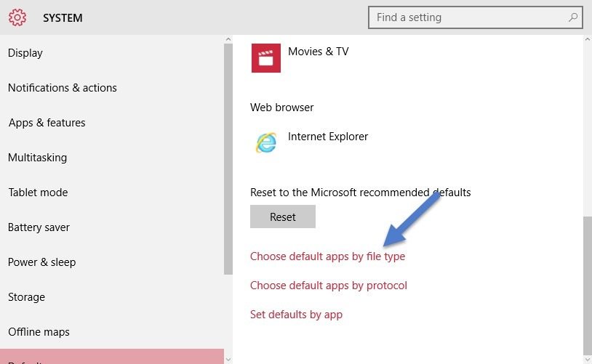This screenshot has width=592, height=364.
Task: Click the SYSTEM header title
Action: (63, 17)
